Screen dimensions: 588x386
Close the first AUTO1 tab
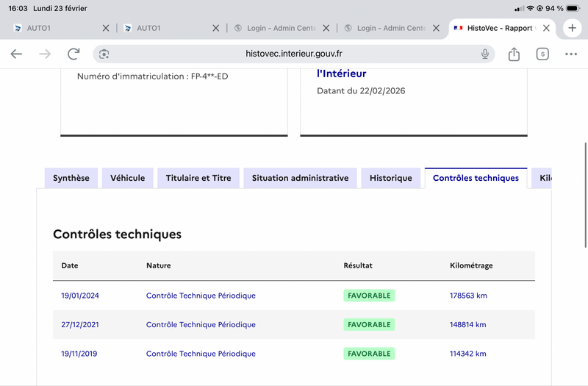click(x=105, y=28)
